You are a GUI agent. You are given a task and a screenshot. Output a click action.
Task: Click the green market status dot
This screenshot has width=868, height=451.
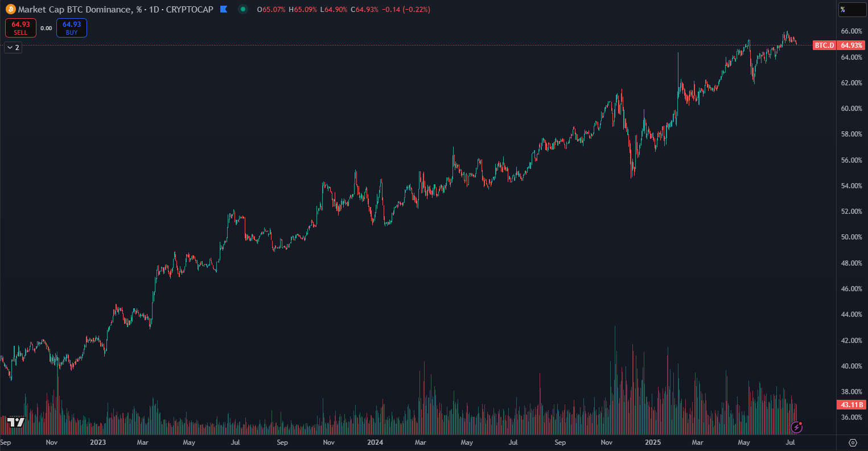(x=244, y=9)
